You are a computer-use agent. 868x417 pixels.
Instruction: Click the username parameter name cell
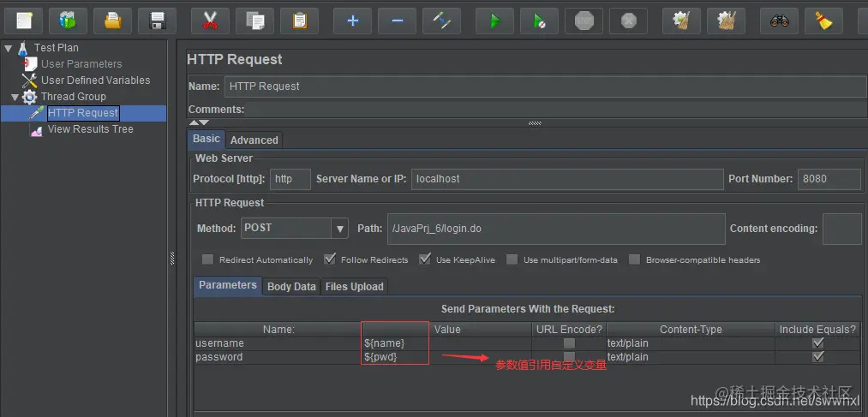pos(278,343)
